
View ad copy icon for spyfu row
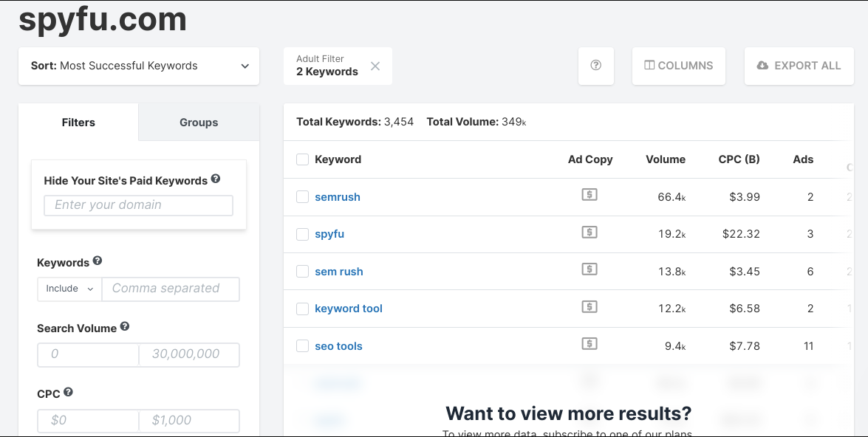[590, 233]
